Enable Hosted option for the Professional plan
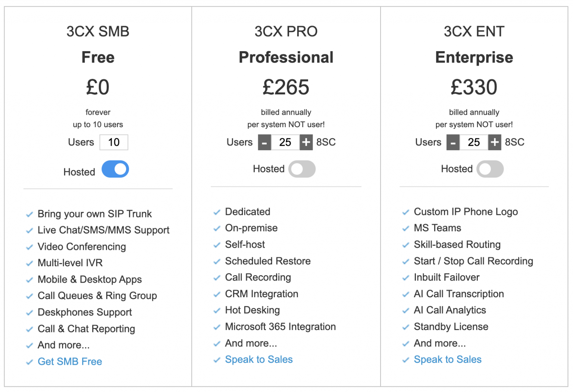 [302, 169]
